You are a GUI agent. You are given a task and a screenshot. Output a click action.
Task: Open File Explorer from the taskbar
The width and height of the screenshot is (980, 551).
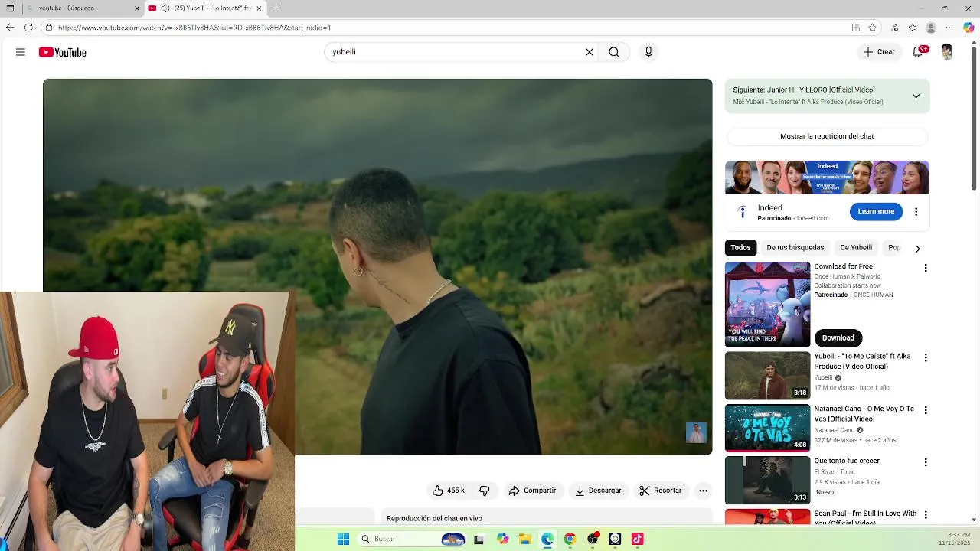(525, 539)
